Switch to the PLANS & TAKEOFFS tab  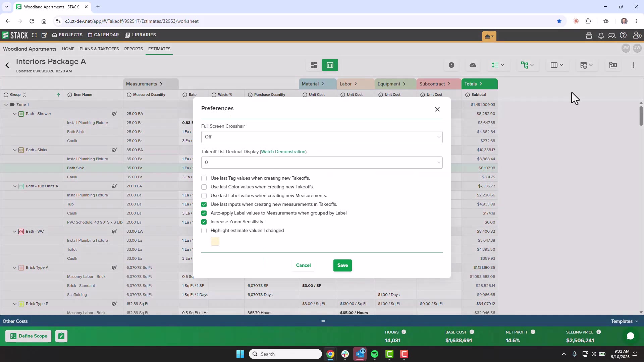tap(99, 49)
